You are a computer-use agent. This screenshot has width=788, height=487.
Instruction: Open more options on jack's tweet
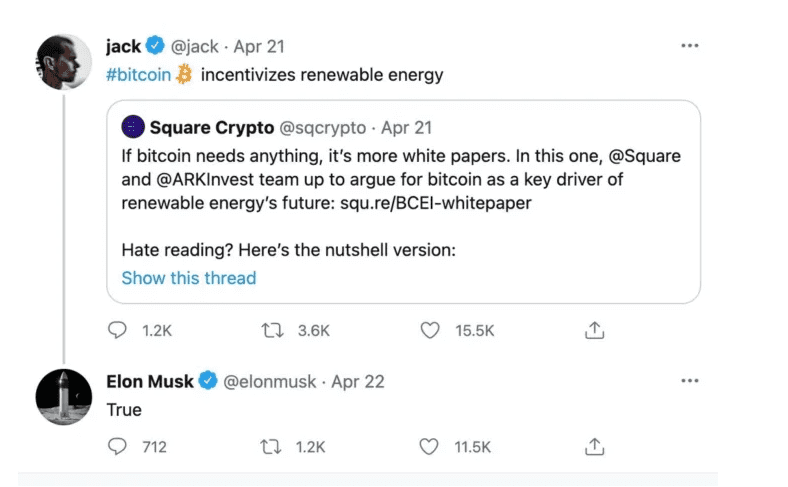[689, 46]
